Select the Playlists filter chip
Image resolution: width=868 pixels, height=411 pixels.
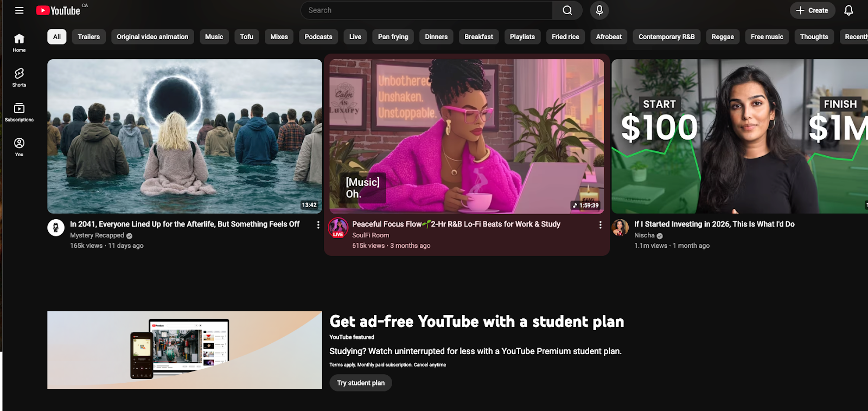tap(522, 37)
